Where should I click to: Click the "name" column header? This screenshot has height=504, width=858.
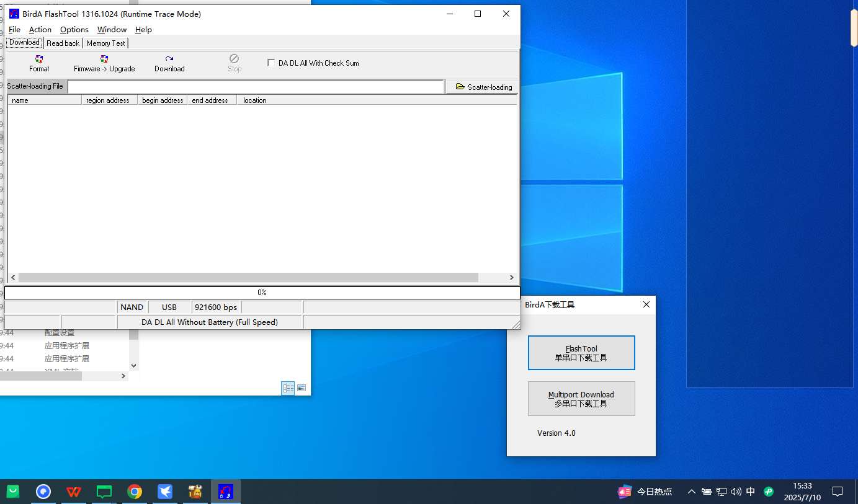[45, 100]
